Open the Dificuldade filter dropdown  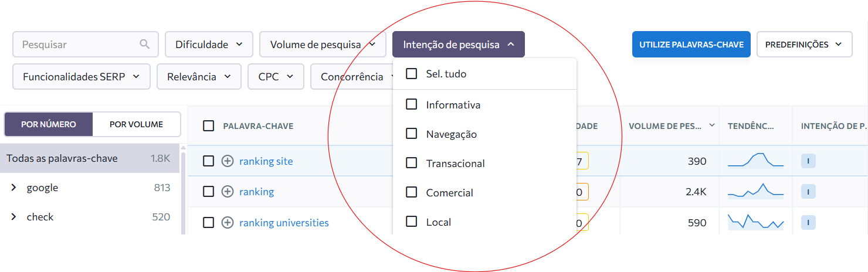click(209, 45)
